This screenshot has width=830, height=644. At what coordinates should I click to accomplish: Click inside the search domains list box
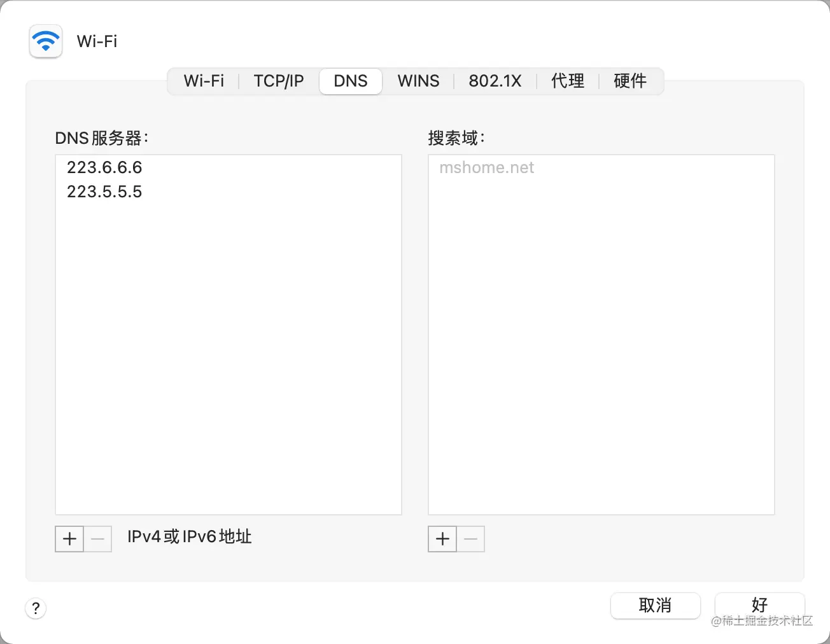(601, 335)
